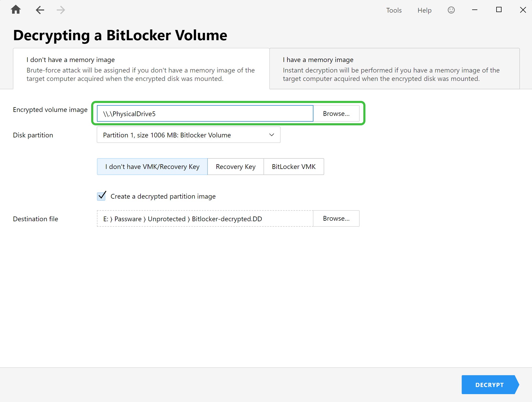
Task: Open the smiley feedback icon
Action: coord(451,10)
